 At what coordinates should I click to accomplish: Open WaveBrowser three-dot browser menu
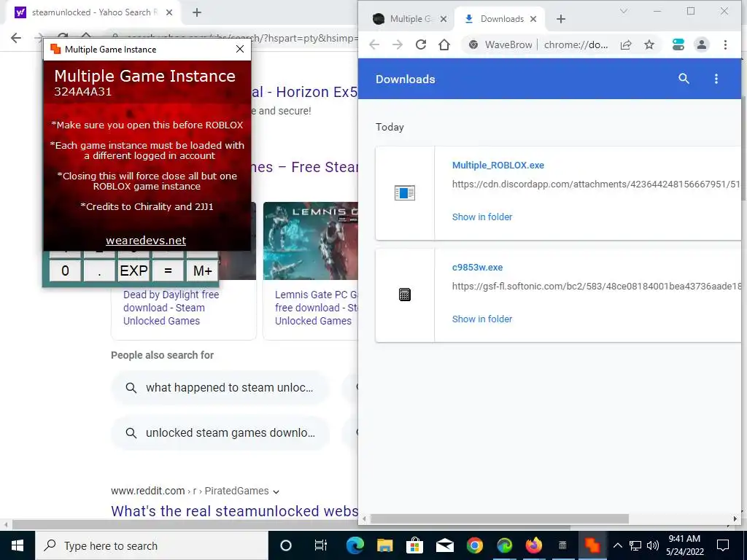click(x=725, y=44)
